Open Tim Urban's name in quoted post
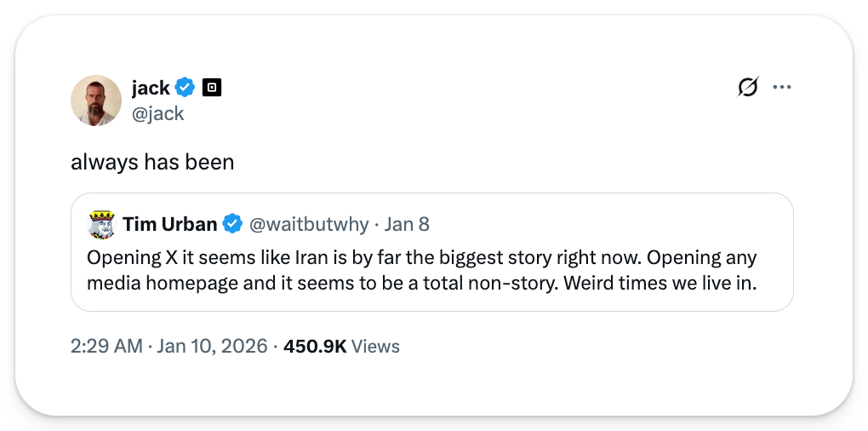This screenshot has width=868, height=431. click(169, 224)
